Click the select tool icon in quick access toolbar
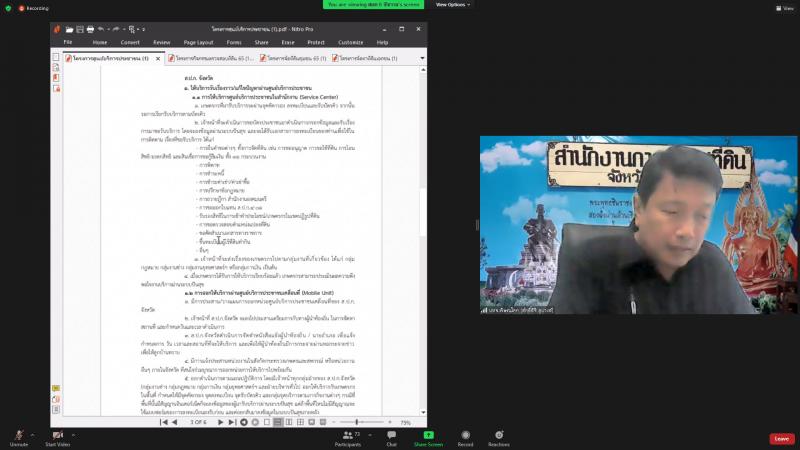The image size is (800, 450). (x=132, y=30)
